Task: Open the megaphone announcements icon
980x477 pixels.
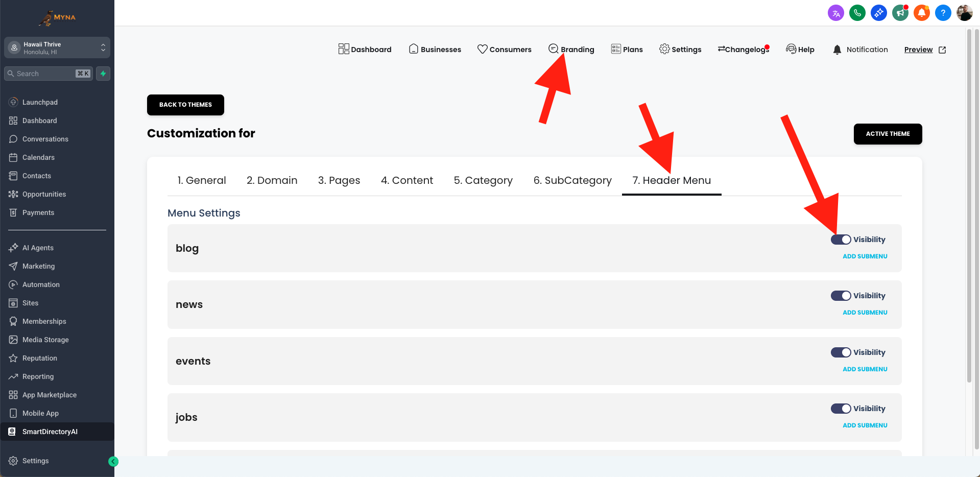Action: (900, 13)
